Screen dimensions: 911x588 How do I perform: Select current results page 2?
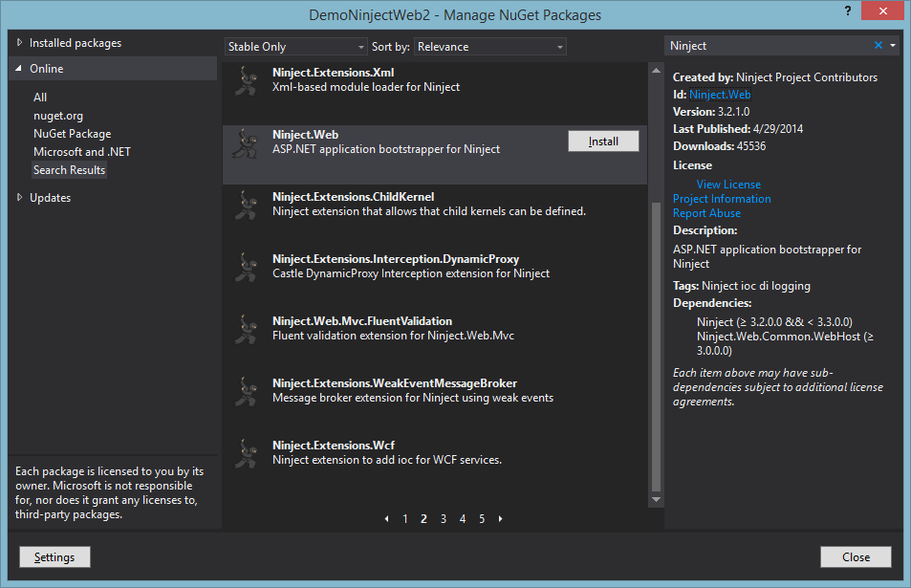[x=423, y=519]
